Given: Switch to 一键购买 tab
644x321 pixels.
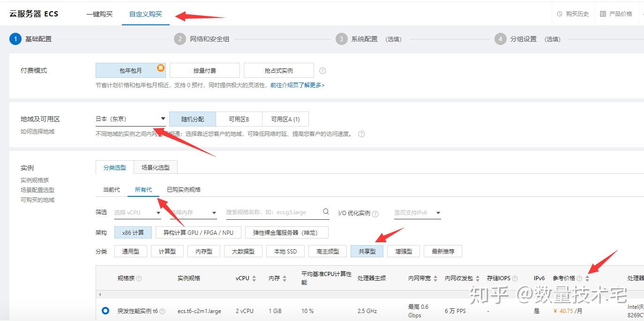Looking at the screenshot, I should 100,14.
